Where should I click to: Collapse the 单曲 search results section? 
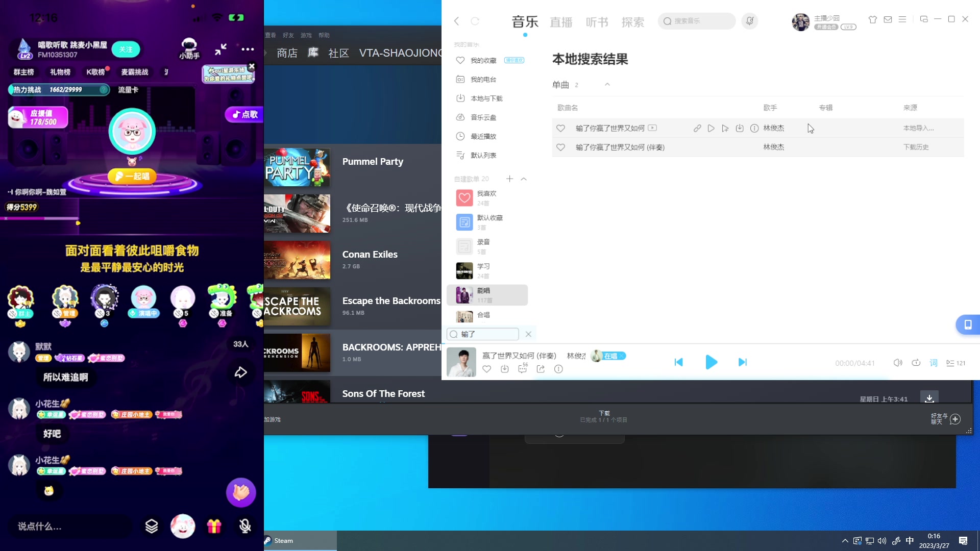pyautogui.click(x=607, y=85)
